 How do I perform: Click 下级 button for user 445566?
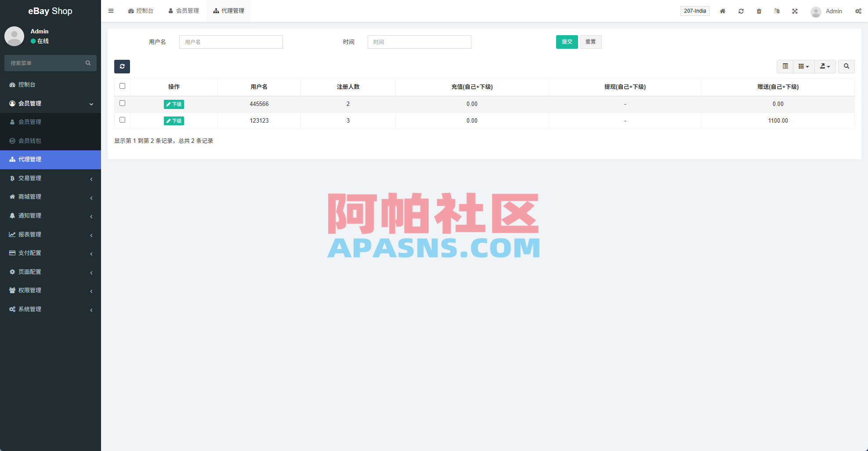174,104
